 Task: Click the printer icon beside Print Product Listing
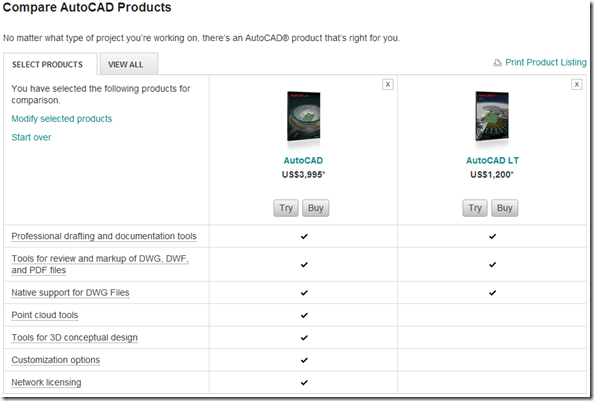coord(497,62)
